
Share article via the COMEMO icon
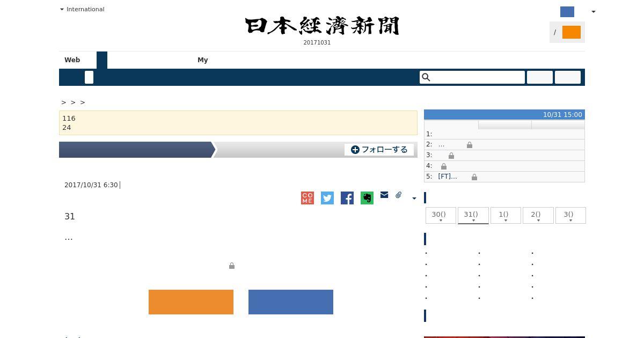[308, 198]
